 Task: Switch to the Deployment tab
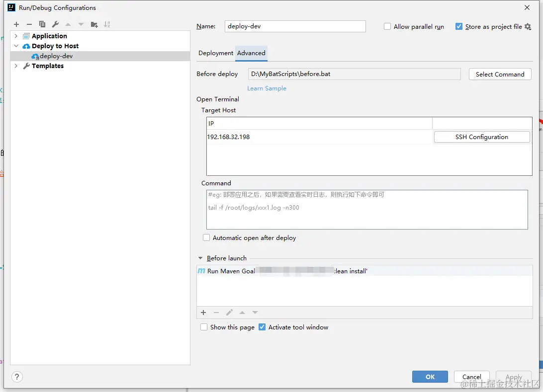[x=216, y=53]
